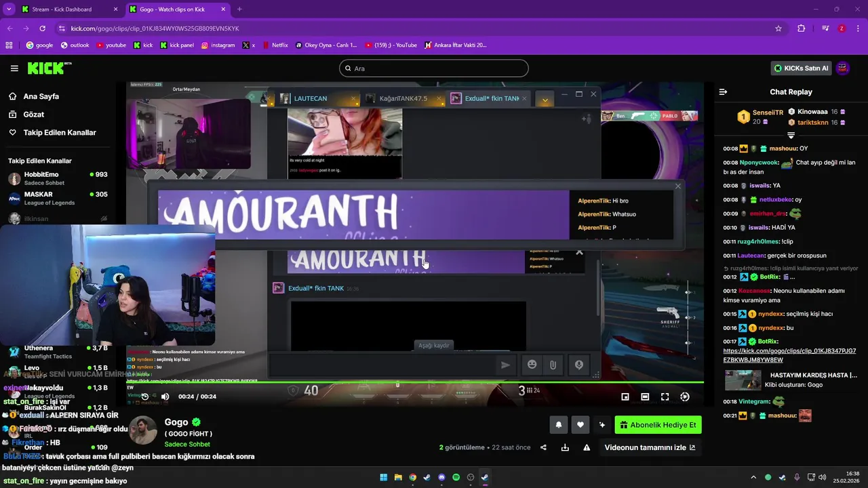868x488 pixels.
Task: Follow Gogo with the heart button
Action: pyautogui.click(x=580, y=425)
